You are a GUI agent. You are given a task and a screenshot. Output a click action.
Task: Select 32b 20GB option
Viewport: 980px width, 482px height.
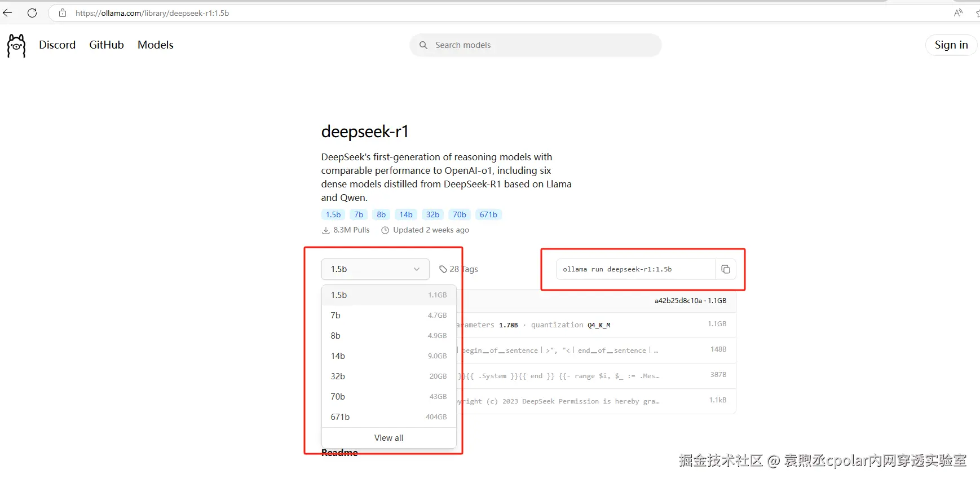point(389,376)
